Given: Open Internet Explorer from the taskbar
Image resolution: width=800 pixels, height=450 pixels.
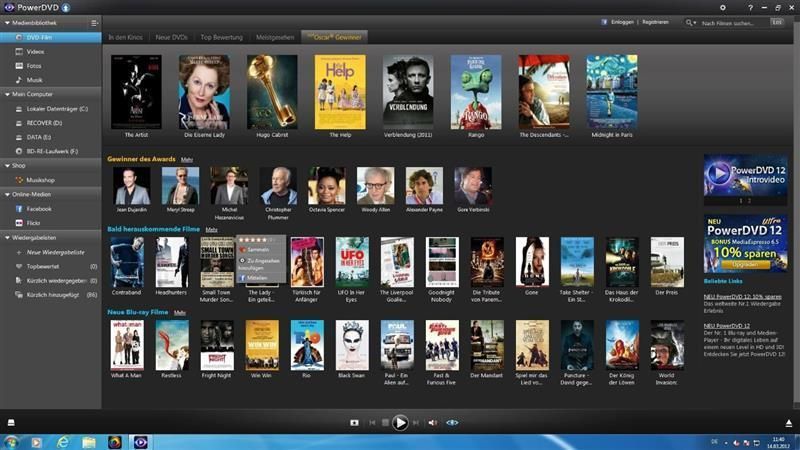Looking at the screenshot, I should (x=63, y=442).
